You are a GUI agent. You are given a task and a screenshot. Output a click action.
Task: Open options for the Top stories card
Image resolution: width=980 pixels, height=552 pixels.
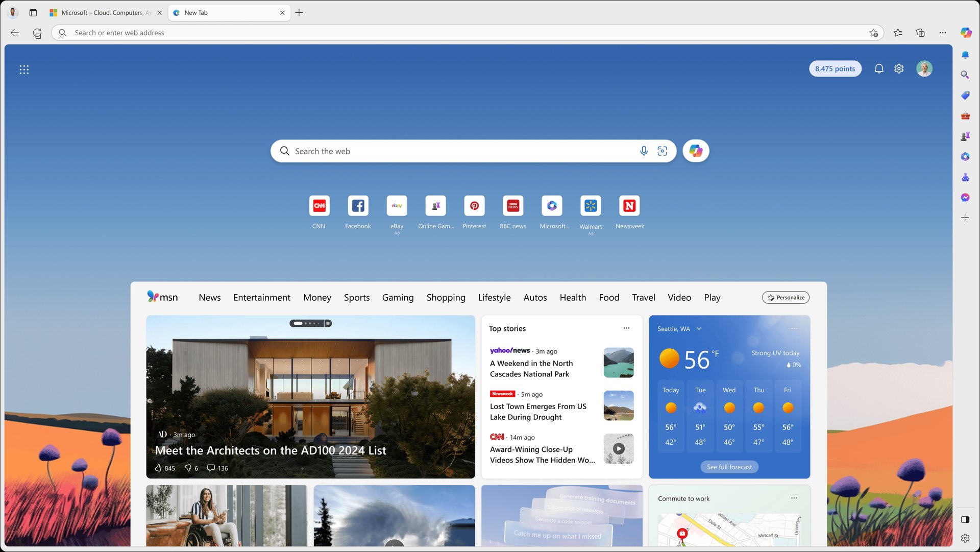[626, 328]
